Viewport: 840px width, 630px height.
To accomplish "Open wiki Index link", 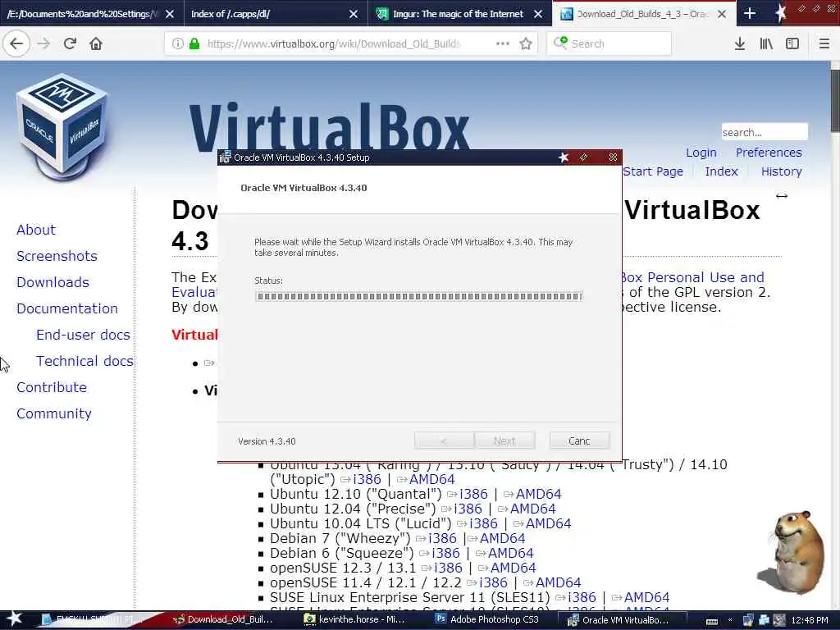I will coord(721,171).
